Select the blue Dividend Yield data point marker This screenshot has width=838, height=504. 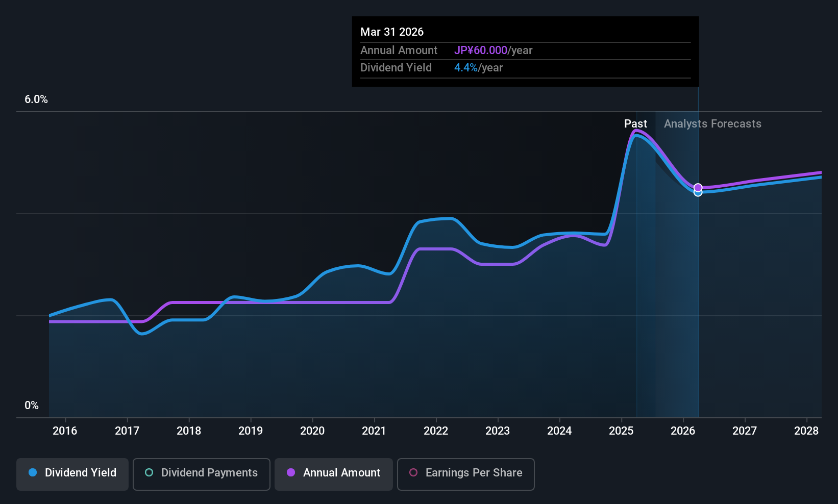point(698,193)
